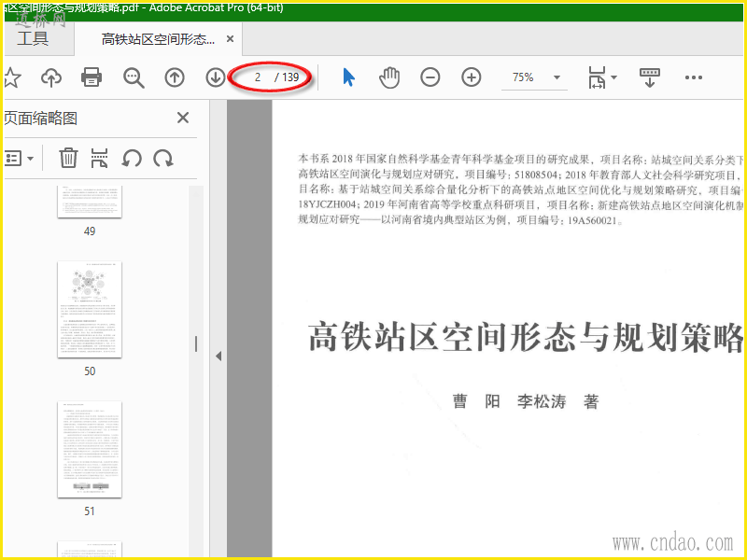The width and height of the screenshot is (747, 560).
Task: Zoom in with the plus icon
Action: click(x=472, y=77)
